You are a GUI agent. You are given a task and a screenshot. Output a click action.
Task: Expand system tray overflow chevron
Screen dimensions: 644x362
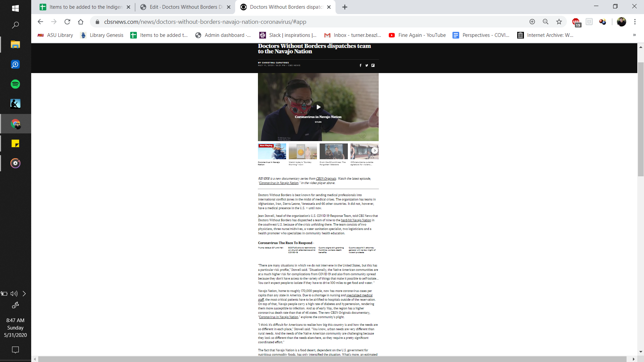click(24, 294)
